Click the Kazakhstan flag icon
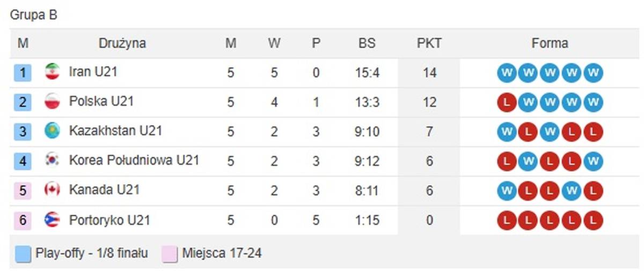 click(x=52, y=131)
